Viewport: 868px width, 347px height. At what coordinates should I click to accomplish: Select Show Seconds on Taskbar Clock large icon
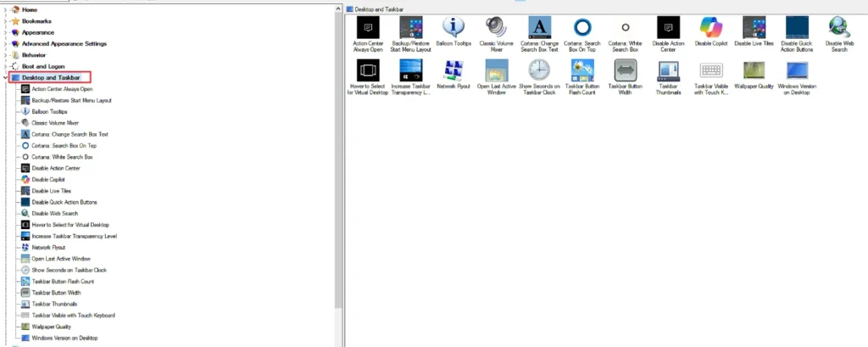pos(539,70)
